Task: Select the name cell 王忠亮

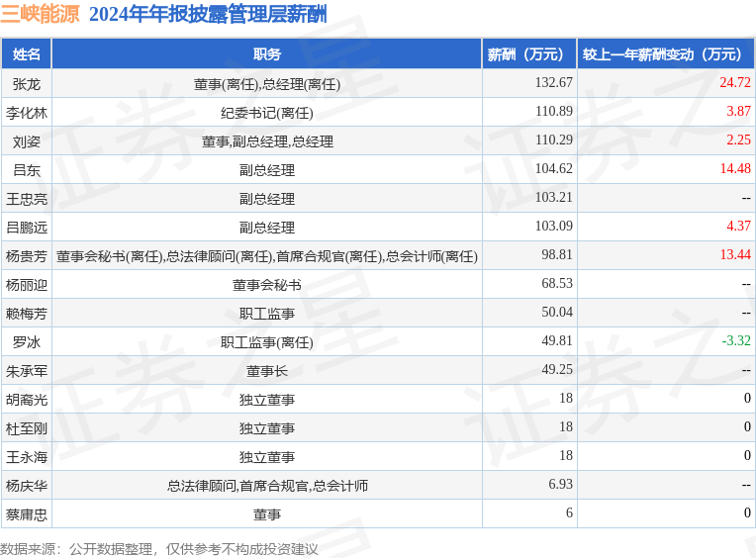Action: [x=27, y=199]
